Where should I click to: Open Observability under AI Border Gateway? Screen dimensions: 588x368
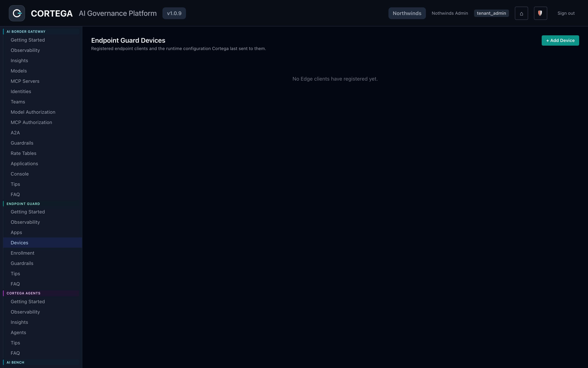(x=42, y=50)
